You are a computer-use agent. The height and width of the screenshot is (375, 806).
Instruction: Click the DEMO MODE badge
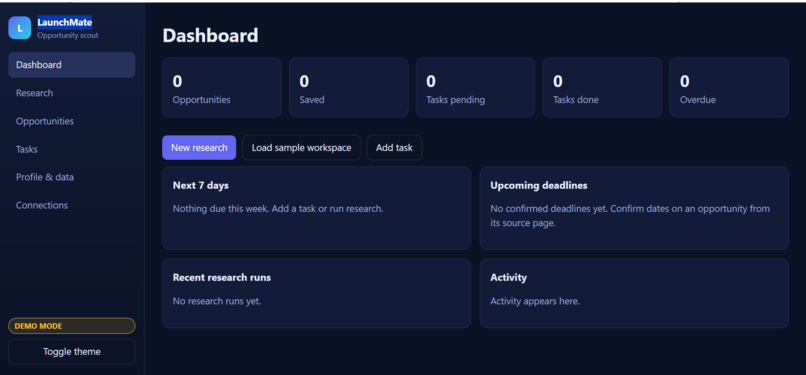pyautogui.click(x=71, y=326)
